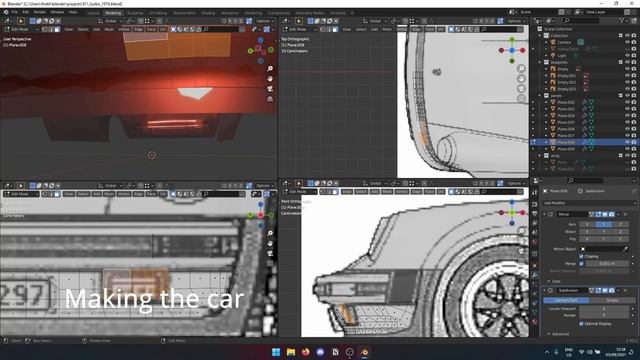Image resolution: width=640 pixels, height=360 pixels.
Task: Toggle Mirror modifier render camera icon
Action: click(611, 214)
